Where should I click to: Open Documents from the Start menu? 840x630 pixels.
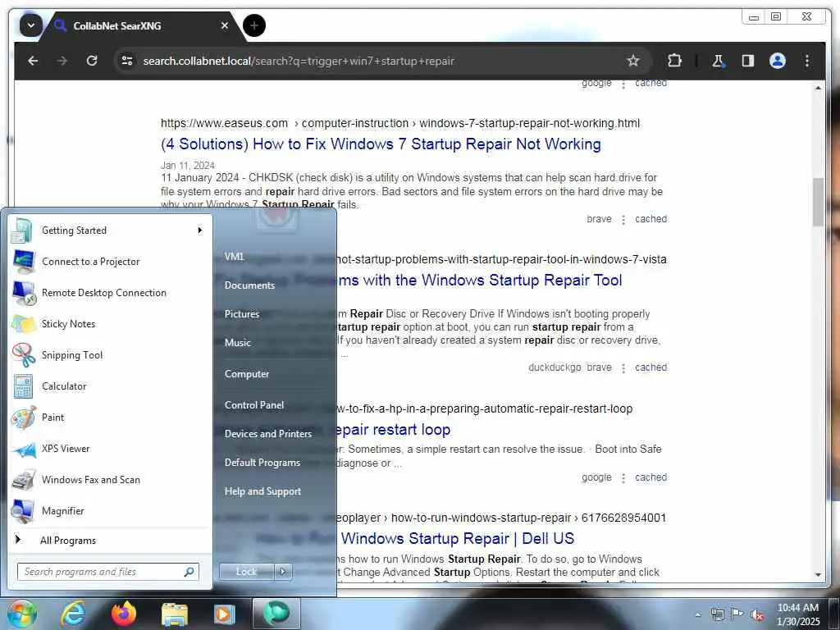(x=249, y=285)
